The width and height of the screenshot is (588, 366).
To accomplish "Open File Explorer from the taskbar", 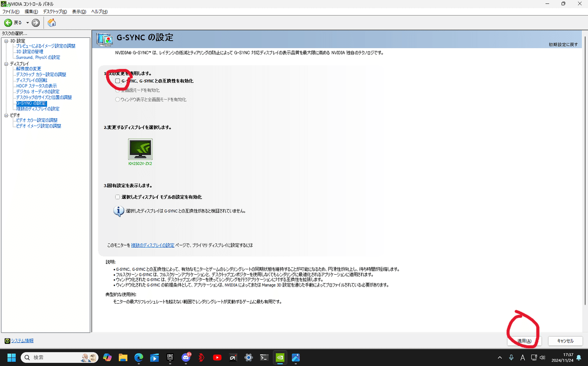I will [x=123, y=357].
